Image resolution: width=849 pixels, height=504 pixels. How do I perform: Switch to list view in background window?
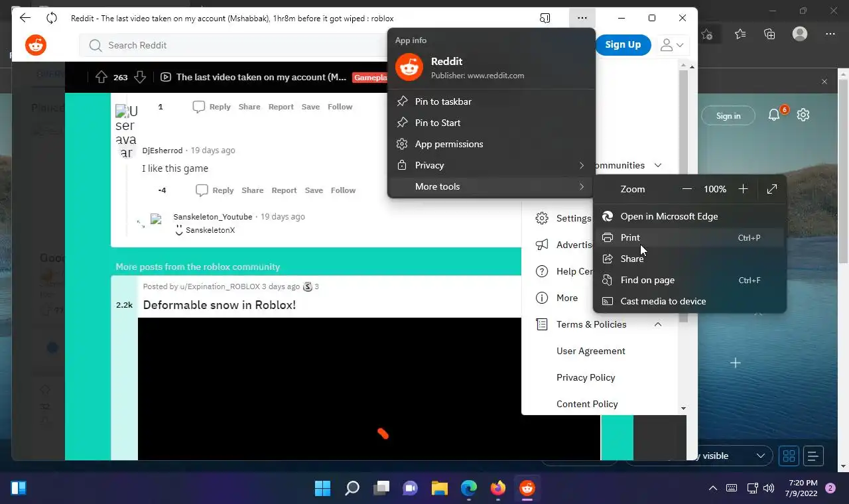click(x=813, y=456)
